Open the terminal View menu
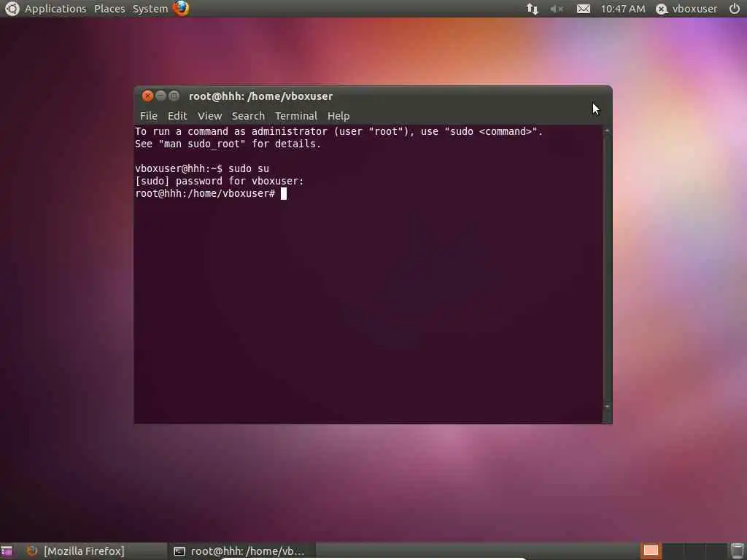The height and width of the screenshot is (560, 747). 209,116
